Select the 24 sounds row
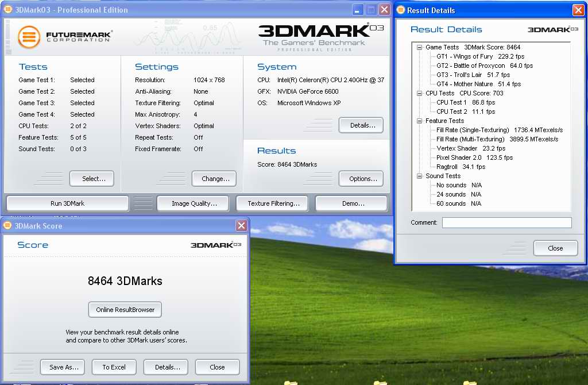Image resolution: width=588 pixels, height=385 pixels. (459, 194)
